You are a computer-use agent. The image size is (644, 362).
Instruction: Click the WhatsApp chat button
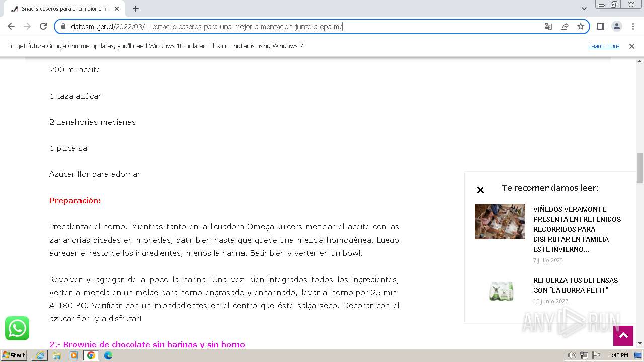17,328
